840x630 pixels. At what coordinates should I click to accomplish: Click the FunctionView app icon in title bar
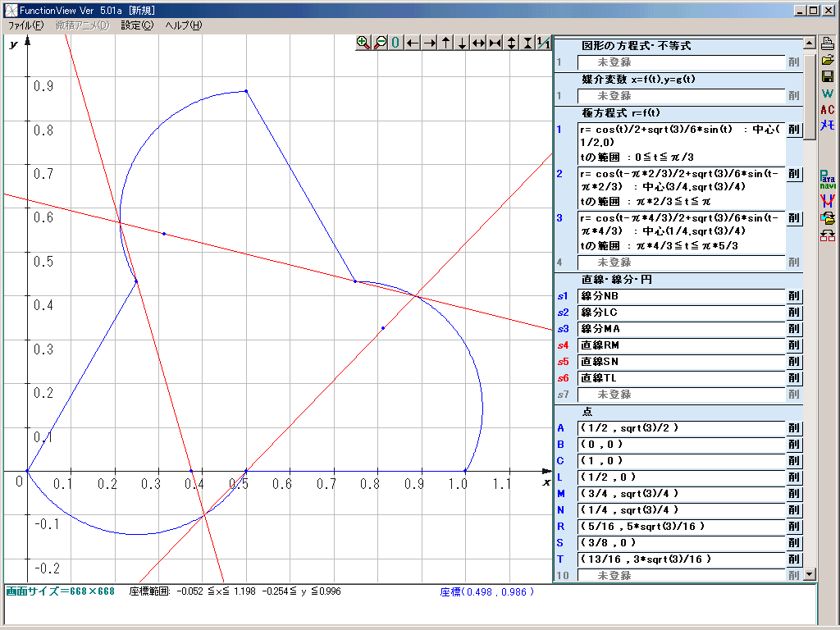11,10
